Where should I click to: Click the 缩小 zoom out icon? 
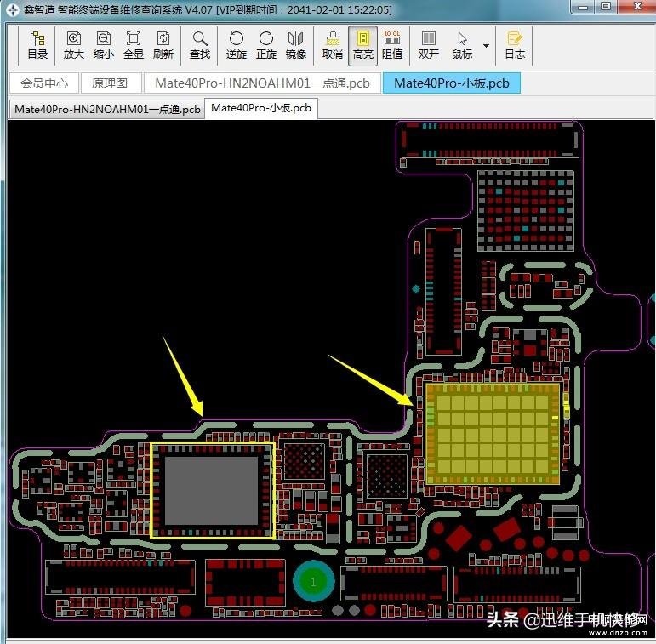[x=104, y=45]
